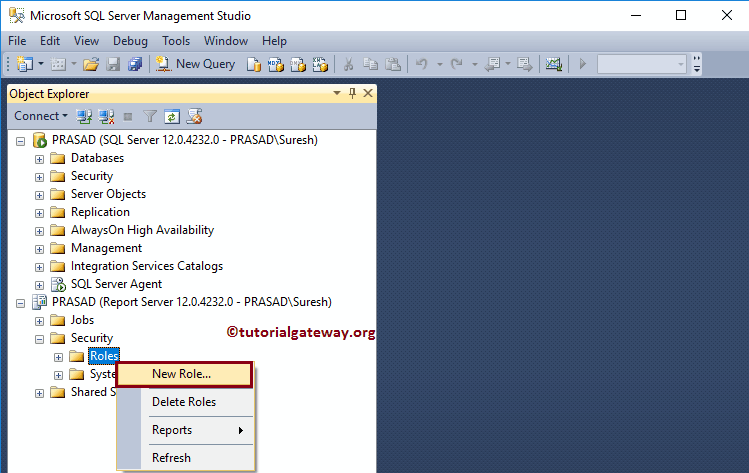Open the Help menu
Screen dimensions: 749x473
[274, 41]
